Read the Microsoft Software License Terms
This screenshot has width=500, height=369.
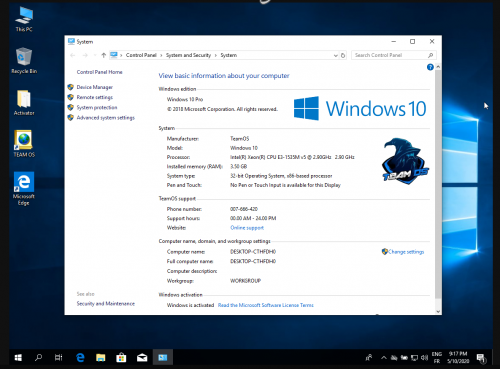266,305
